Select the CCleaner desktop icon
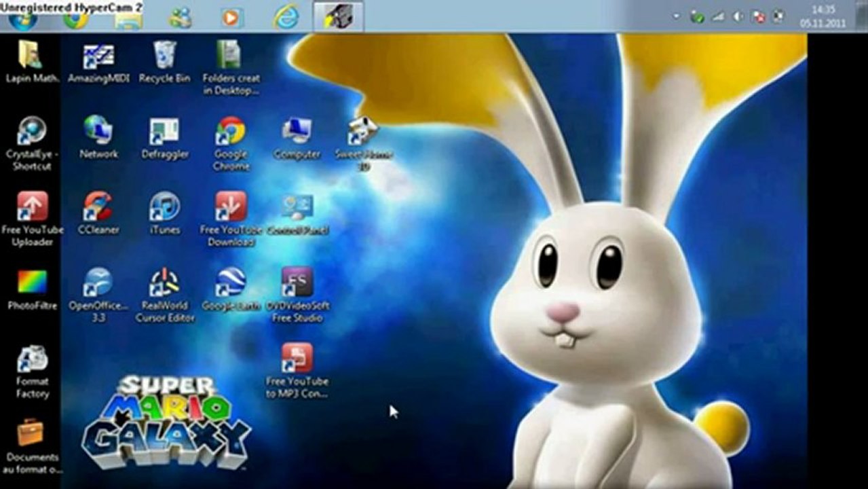The image size is (868, 489). [x=98, y=213]
